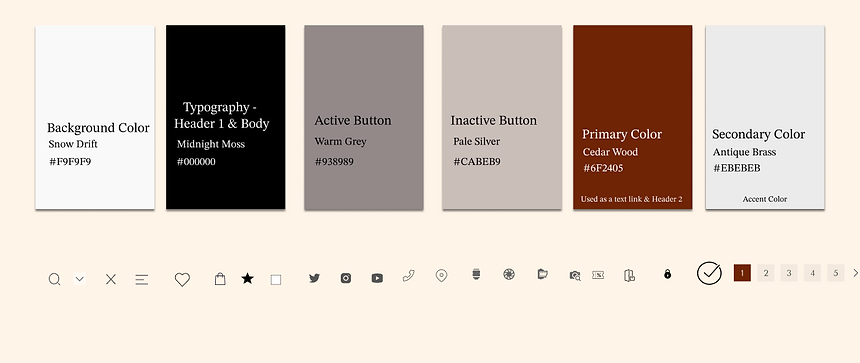Click the Twitter bird icon
Screen dimensions: 860x363
[314, 278]
